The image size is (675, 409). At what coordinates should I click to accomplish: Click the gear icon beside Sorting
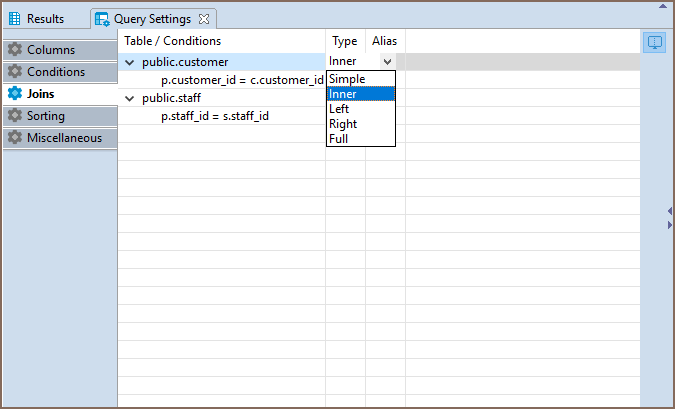15,116
